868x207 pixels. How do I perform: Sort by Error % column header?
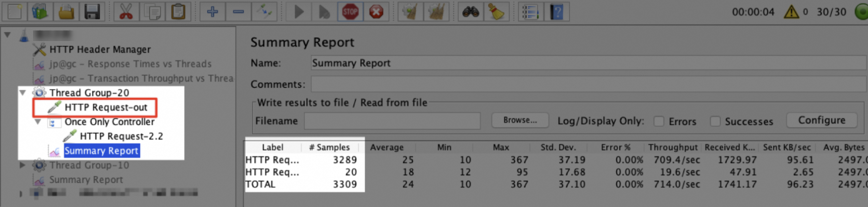click(615, 147)
